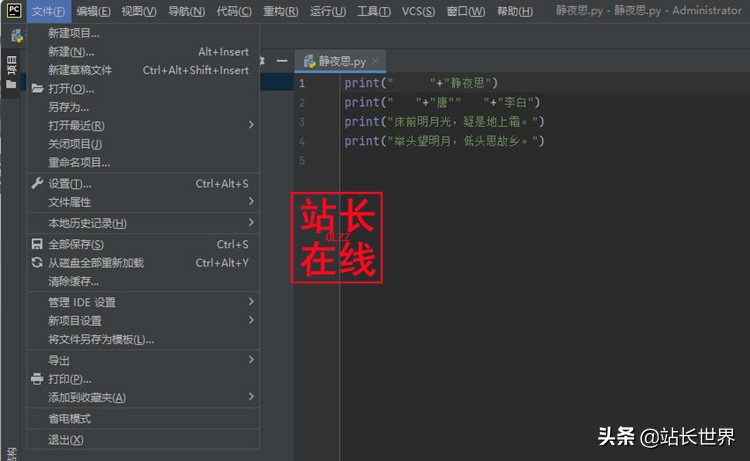The image size is (750, 461).
Task: Open the 项目 tool window sidebar tab
Action: (x=11, y=72)
